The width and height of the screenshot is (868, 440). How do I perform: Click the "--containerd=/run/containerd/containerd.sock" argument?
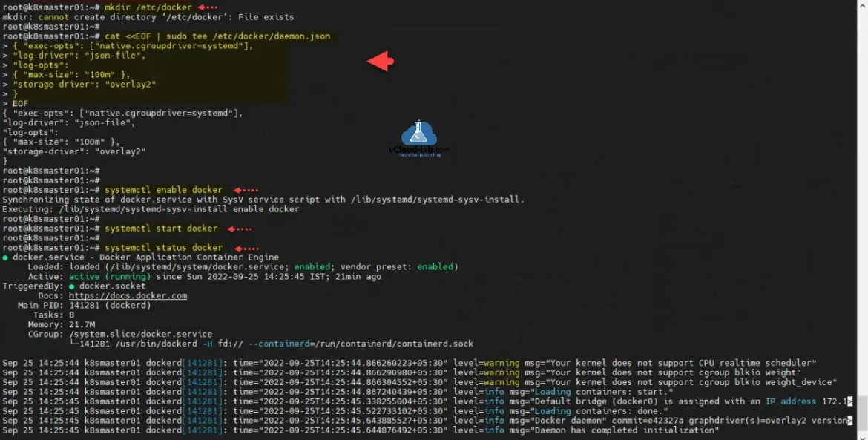coord(361,344)
